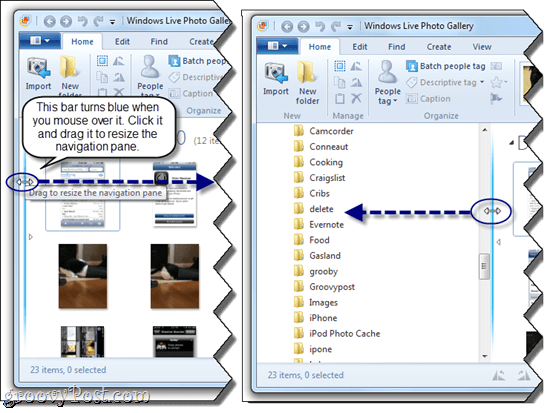
Task: Open Edit tab in right window
Action: point(360,47)
